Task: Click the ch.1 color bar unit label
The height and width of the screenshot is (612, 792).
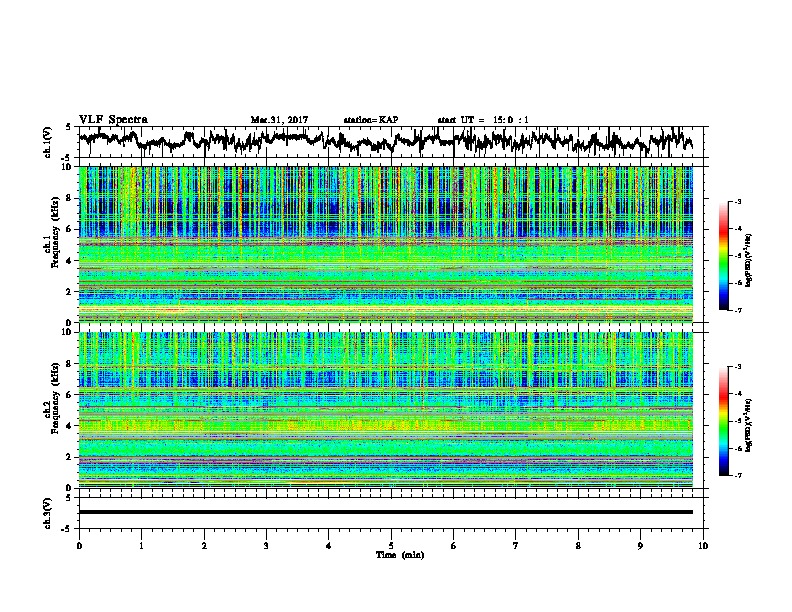Action: pyautogui.click(x=749, y=261)
